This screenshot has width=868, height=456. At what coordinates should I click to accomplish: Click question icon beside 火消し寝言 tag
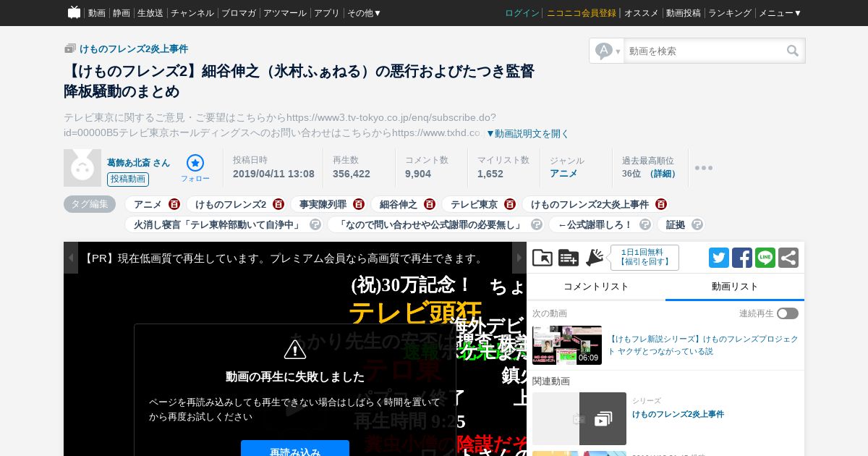[315, 224]
